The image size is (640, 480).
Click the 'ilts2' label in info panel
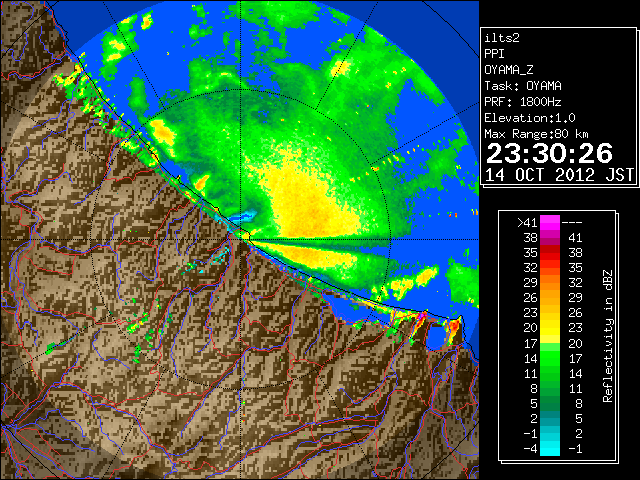[x=502, y=38]
